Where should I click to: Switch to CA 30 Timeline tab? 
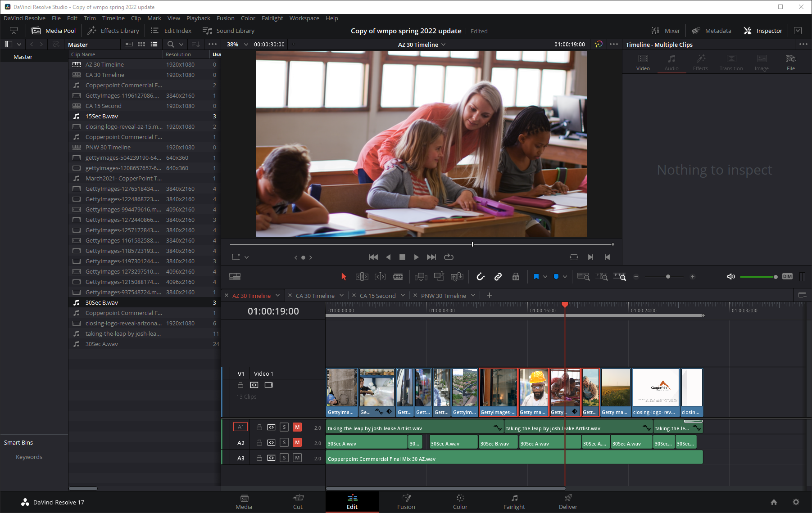coord(315,296)
